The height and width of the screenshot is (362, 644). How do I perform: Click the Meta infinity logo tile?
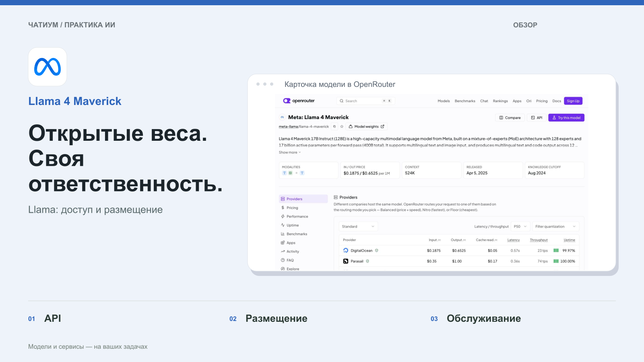[x=47, y=67]
